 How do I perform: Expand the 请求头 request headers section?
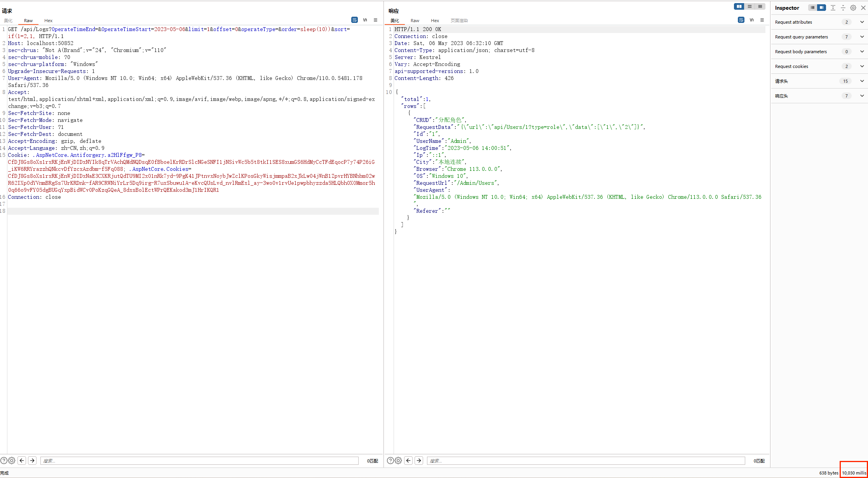pyautogui.click(x=819, y=81)
